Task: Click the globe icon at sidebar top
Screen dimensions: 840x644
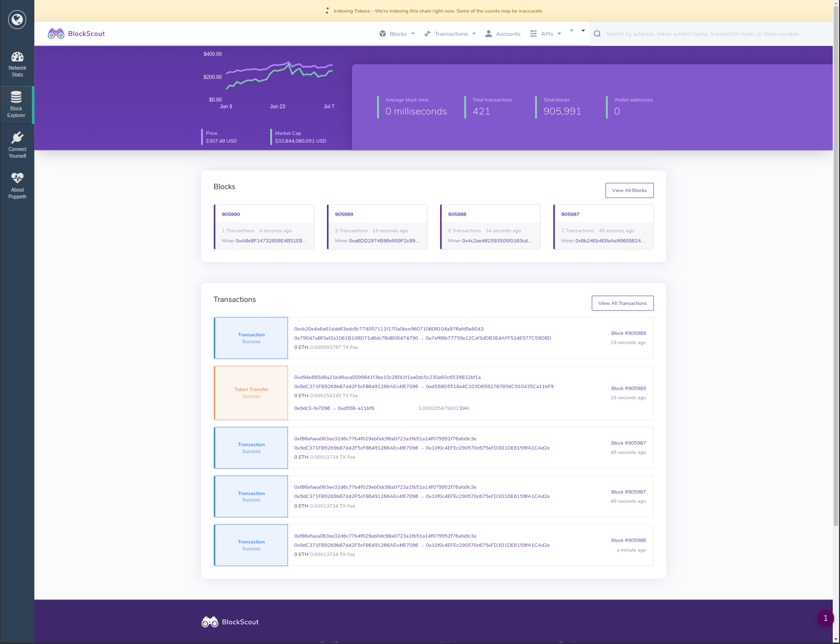Action: click(x=17, y=19)
